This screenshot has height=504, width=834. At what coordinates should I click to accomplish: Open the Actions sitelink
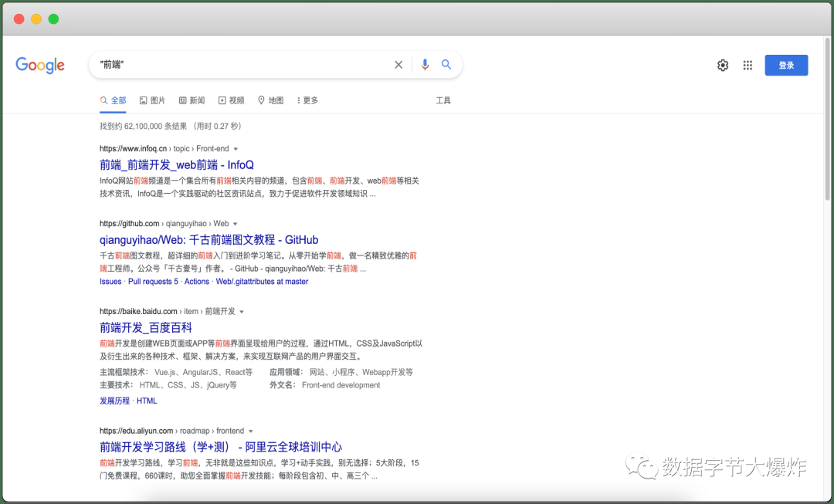point(197,281)
